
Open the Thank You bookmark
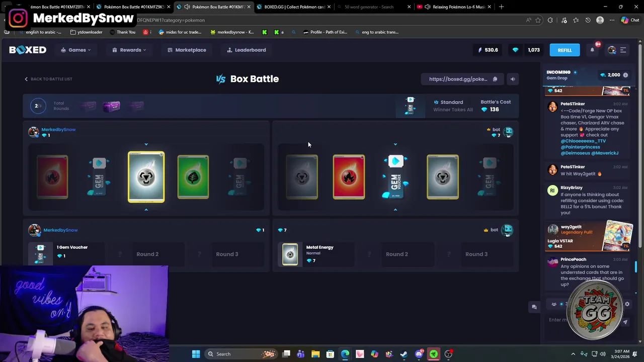coord(122,32)
